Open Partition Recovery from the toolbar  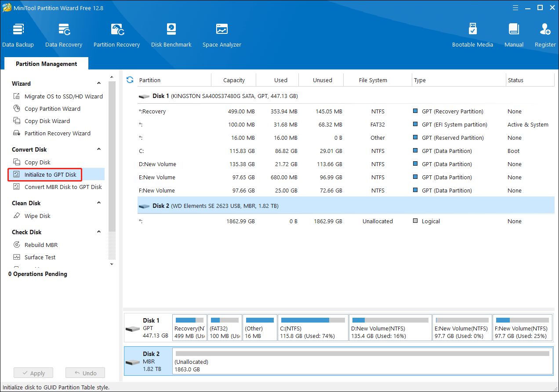116,35
